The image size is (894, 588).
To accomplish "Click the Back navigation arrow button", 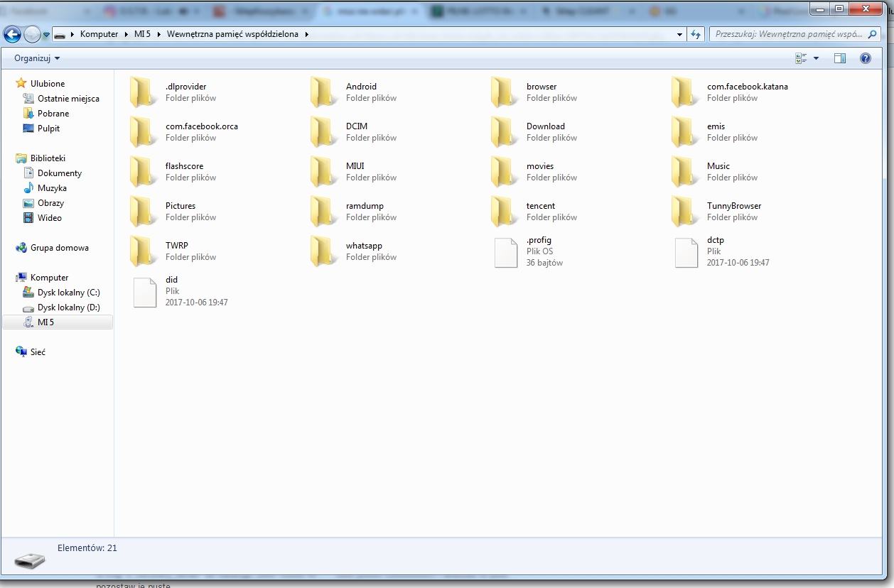I will pyautogui.click(x=12, y=34).
